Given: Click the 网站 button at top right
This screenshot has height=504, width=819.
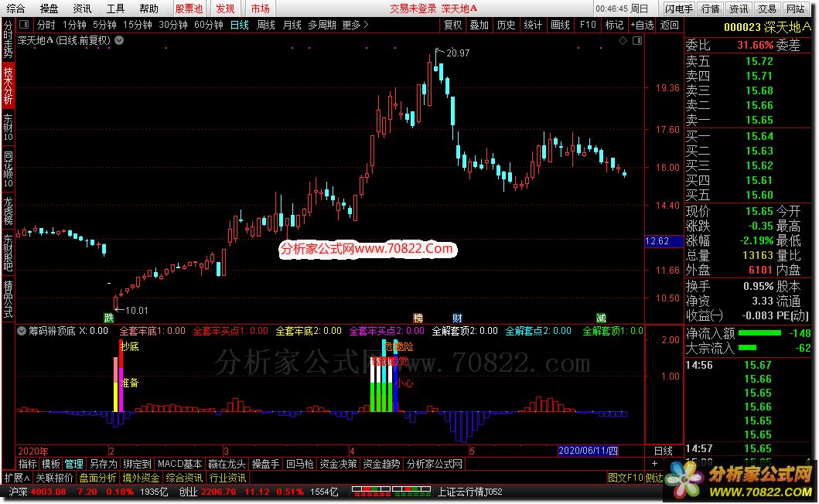Looking at the screenshot, I should pyautogui.click(x=796, y=9).
